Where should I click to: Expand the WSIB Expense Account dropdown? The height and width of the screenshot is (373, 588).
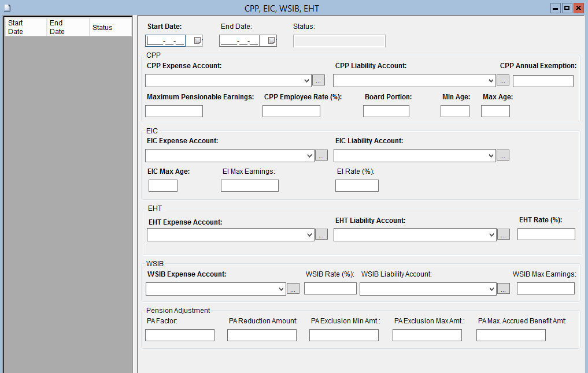[x=281, y=289]
